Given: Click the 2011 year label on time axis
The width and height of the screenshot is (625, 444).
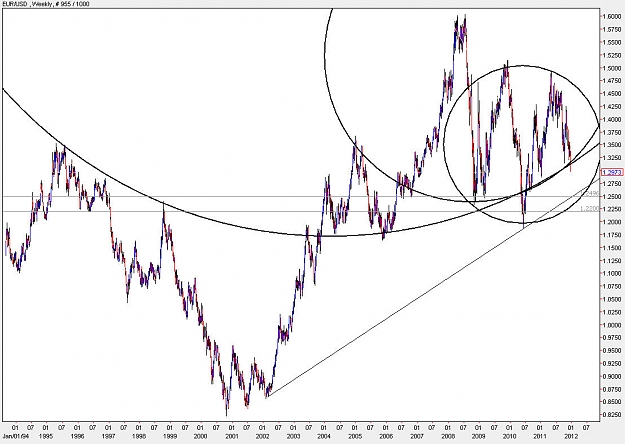Looking at the screenshot, I should point(540,436).
